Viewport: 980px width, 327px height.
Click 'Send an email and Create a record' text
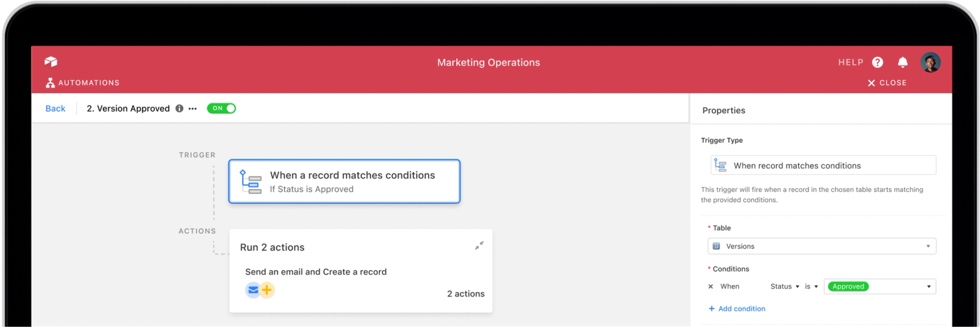point(316,272)
